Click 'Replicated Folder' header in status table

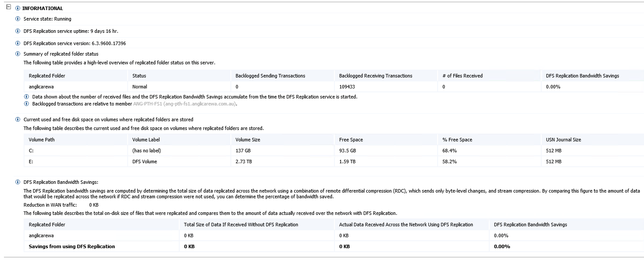click(x=47, y=76)
